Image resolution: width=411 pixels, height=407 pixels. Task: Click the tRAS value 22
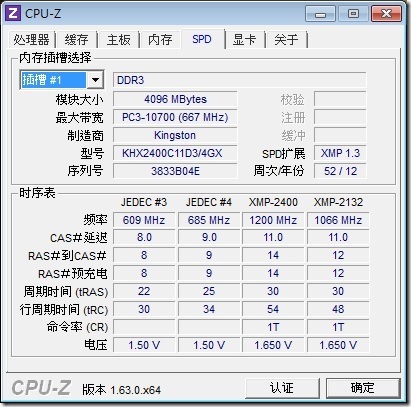(x=144, y=291)
